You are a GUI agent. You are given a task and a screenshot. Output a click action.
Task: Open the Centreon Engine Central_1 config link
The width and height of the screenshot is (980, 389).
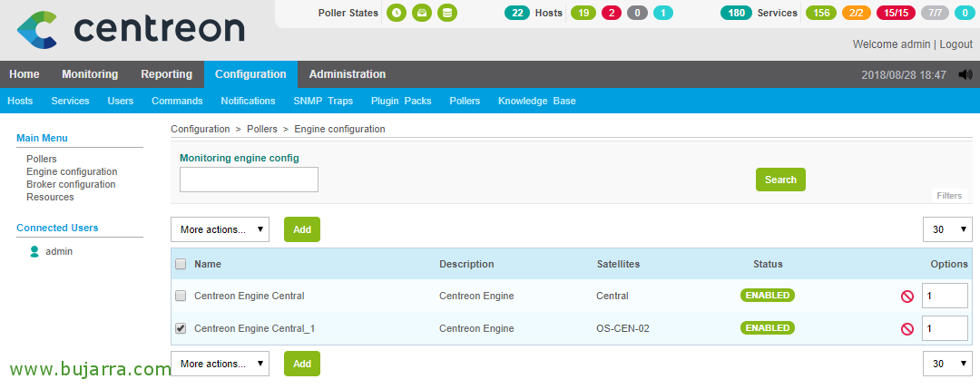[254, 328]
